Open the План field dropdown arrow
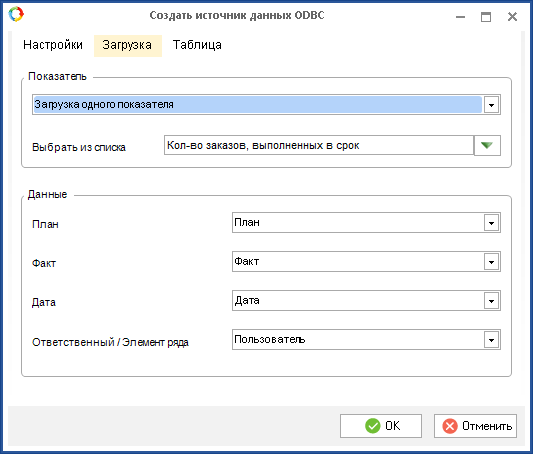The image size is (533, 454). (491, 223)
